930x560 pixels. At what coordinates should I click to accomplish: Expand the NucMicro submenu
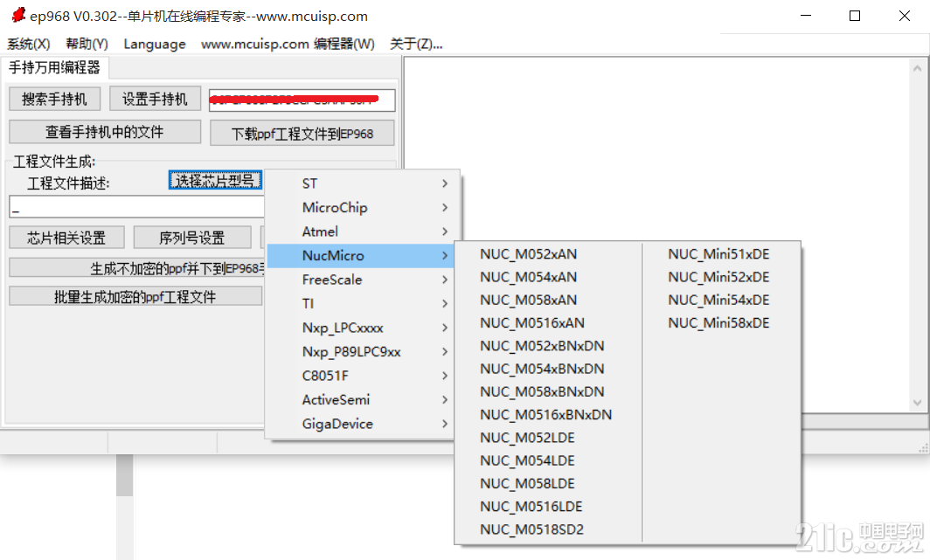pos(361,255)
